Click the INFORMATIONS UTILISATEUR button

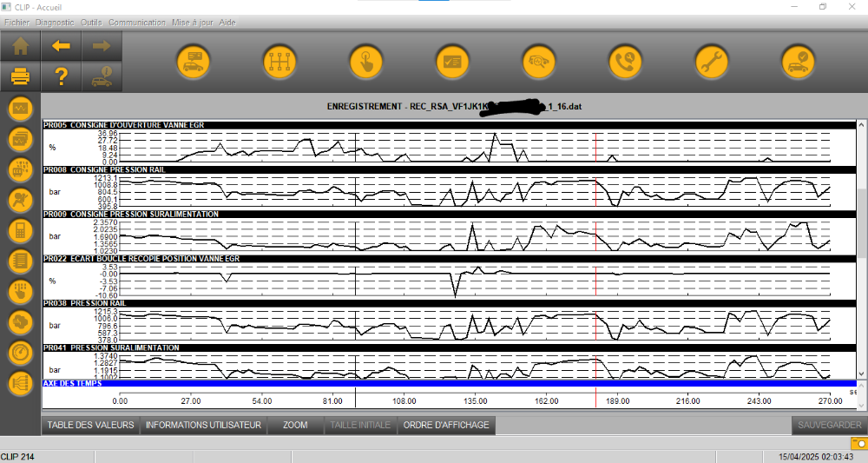pyautogui.click(x=203, y=425)
